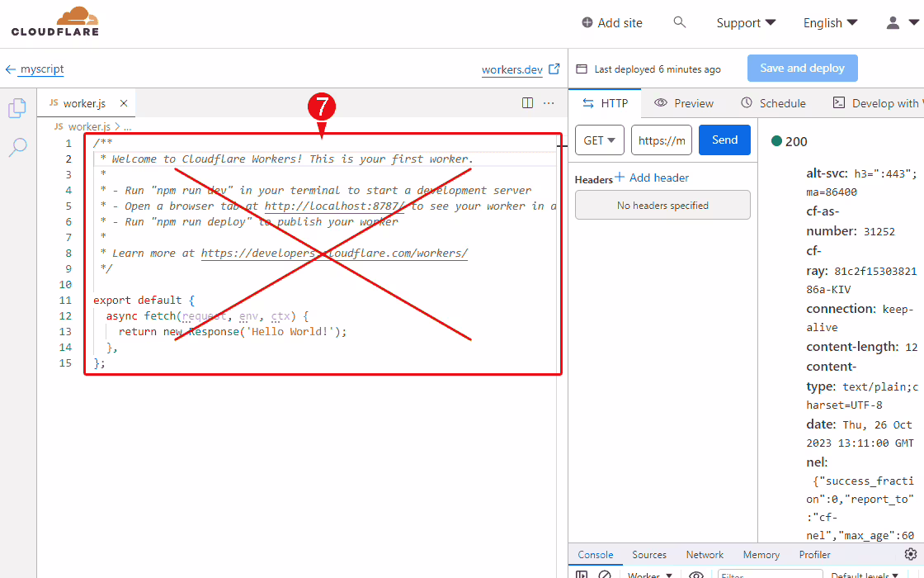Open the Sources tab in DevTools
Screen dimensions: 924x578
(649, 555)
